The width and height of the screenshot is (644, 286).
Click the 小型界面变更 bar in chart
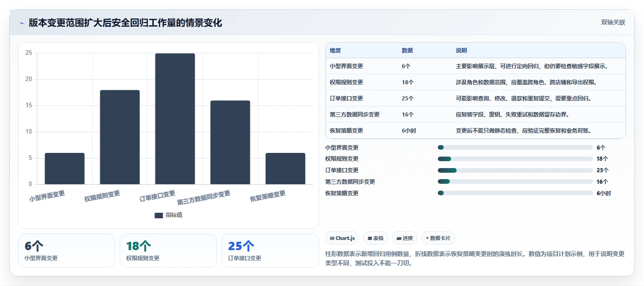64,169
